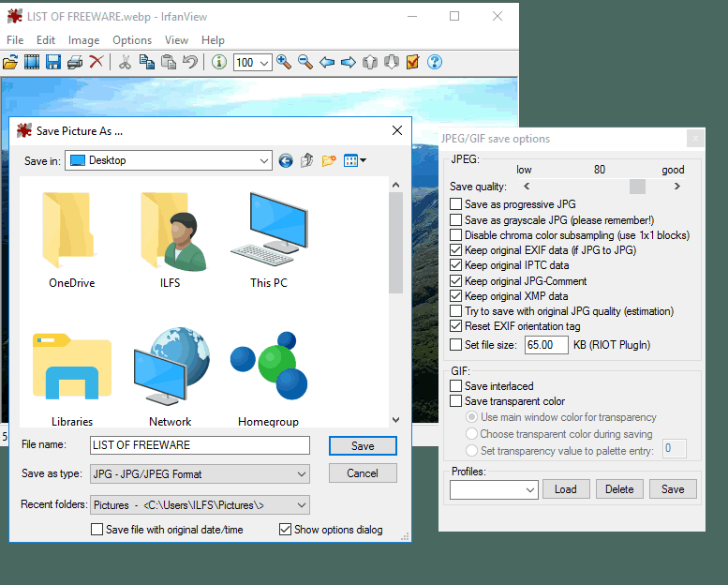Viewport: 728px width, 585px height.
Task: Click the Copy toolbar icon
Action: click(x=147, y=62)
